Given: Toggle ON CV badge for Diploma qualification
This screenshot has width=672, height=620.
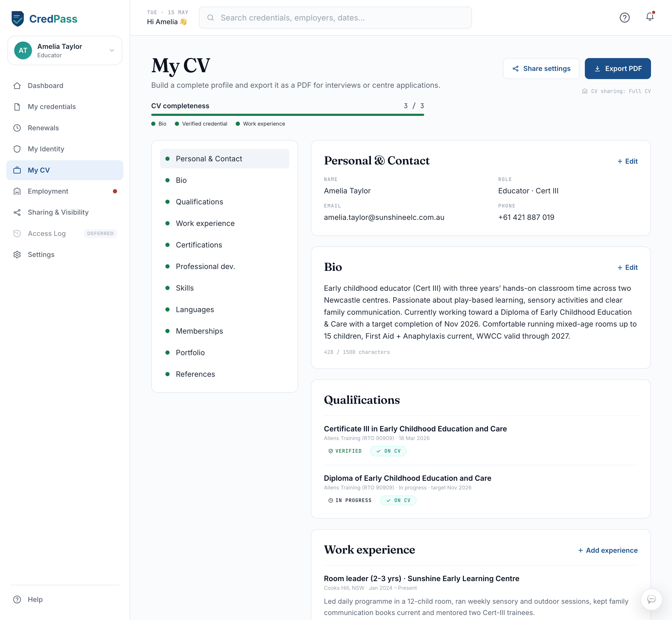Looking at the screenshot, I should click(398, 500).
